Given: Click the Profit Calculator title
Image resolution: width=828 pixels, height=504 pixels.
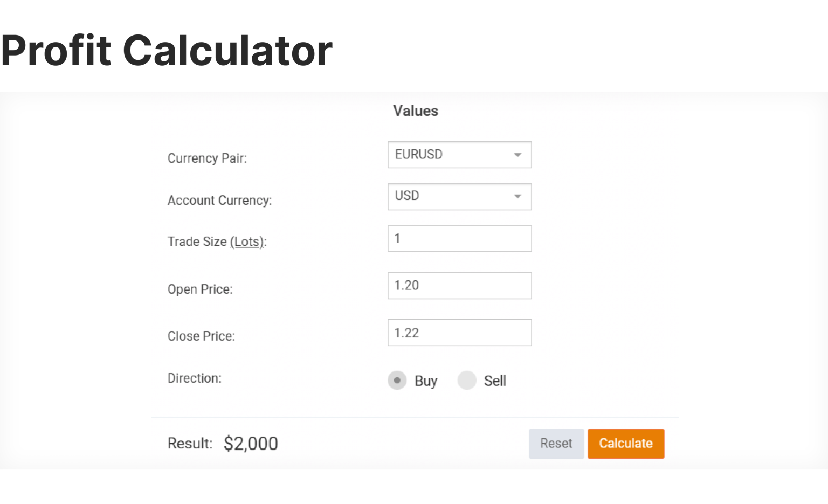Looking at the screenshot, I should 167,50.
